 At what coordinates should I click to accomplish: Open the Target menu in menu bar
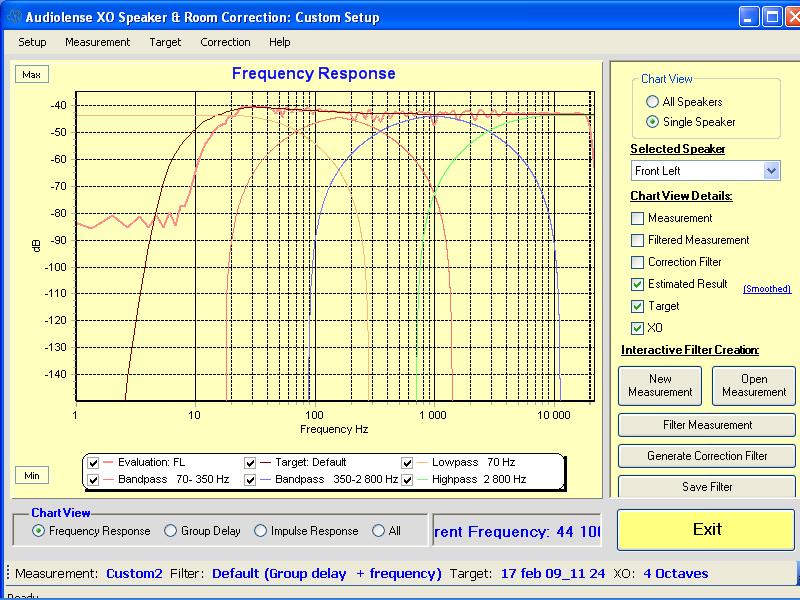click(165, 42)
